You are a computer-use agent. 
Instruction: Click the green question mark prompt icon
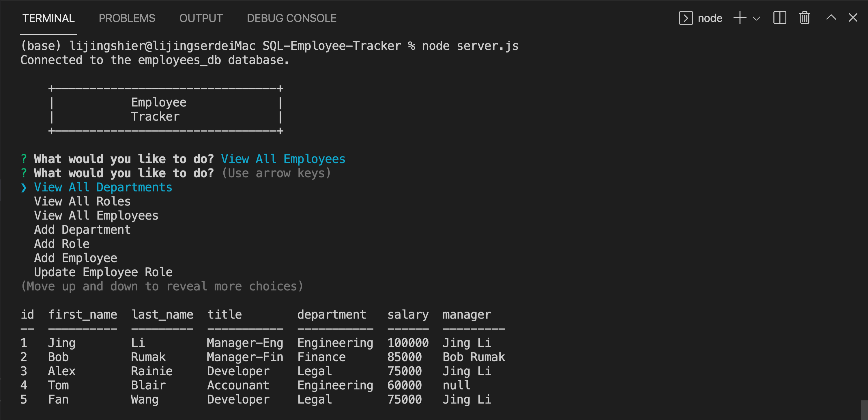(23, 159)
